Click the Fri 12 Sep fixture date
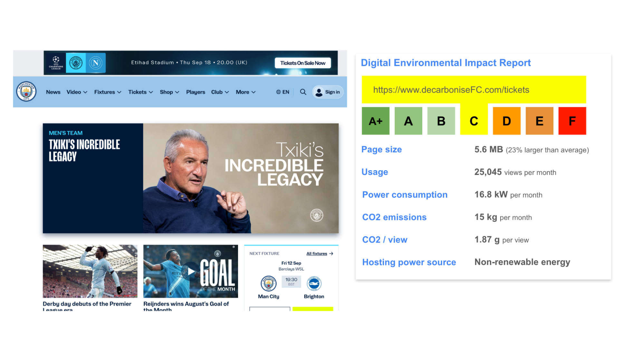This screenshot has width=644, height=362. [x=291, y=263]
